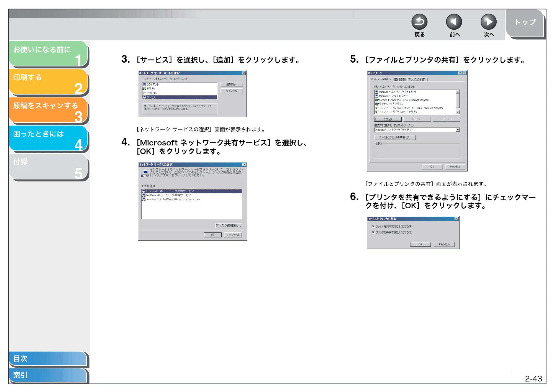Switch to the ネットワークの設定 tab

click(381, 79)
